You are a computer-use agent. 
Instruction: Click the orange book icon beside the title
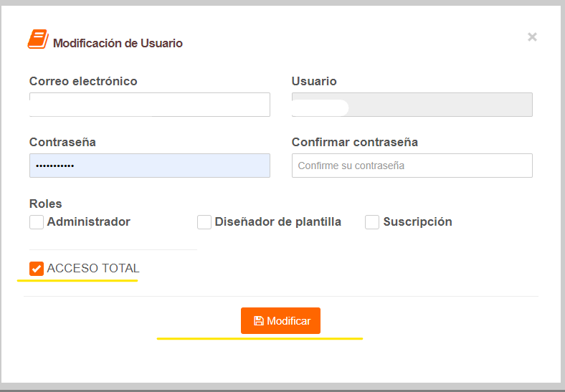pos(38,39)
